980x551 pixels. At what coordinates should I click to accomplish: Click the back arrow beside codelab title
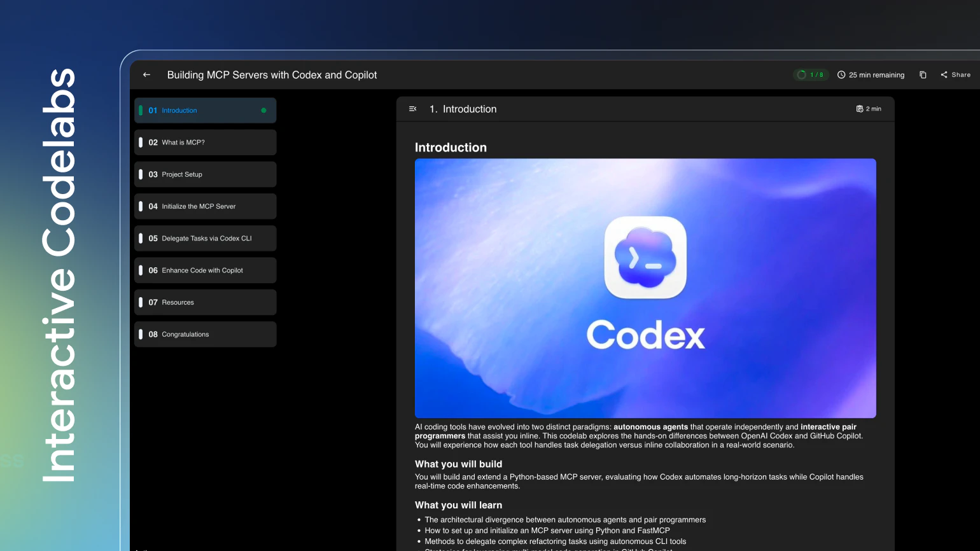146,74
